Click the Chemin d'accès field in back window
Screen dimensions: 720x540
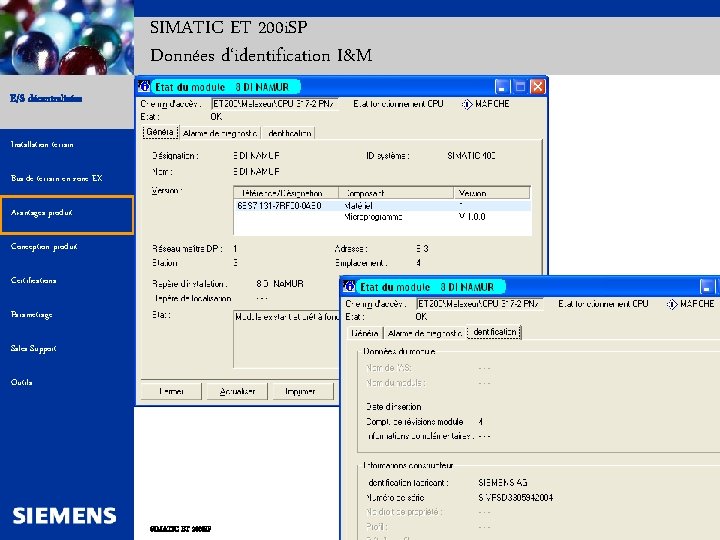[x=275, y=104]
